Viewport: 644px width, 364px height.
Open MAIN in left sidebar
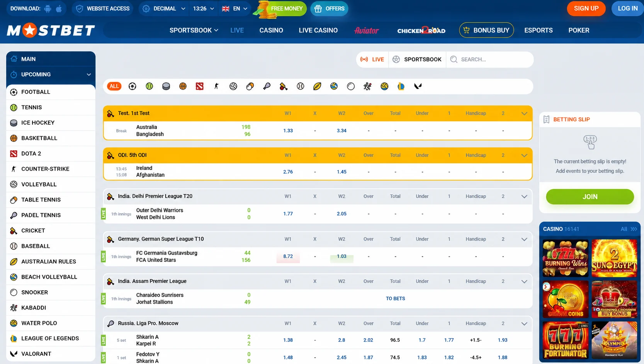[x=51, y=59]
